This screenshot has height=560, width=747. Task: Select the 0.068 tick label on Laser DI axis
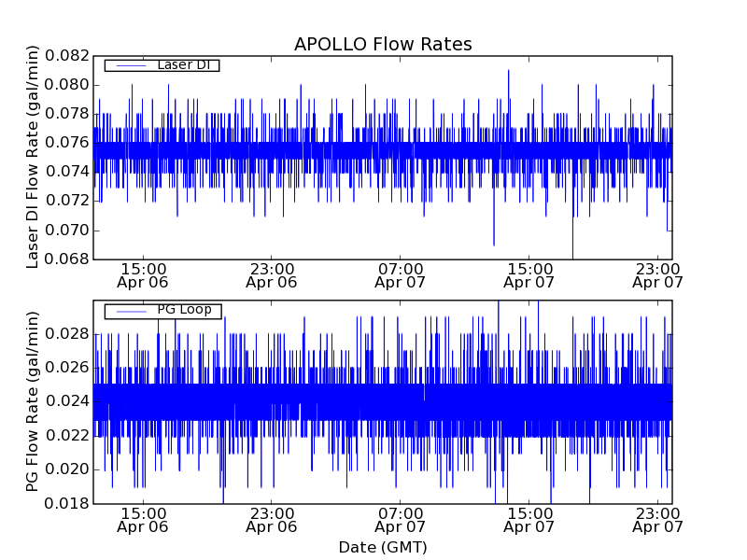[x=67, y=259]
